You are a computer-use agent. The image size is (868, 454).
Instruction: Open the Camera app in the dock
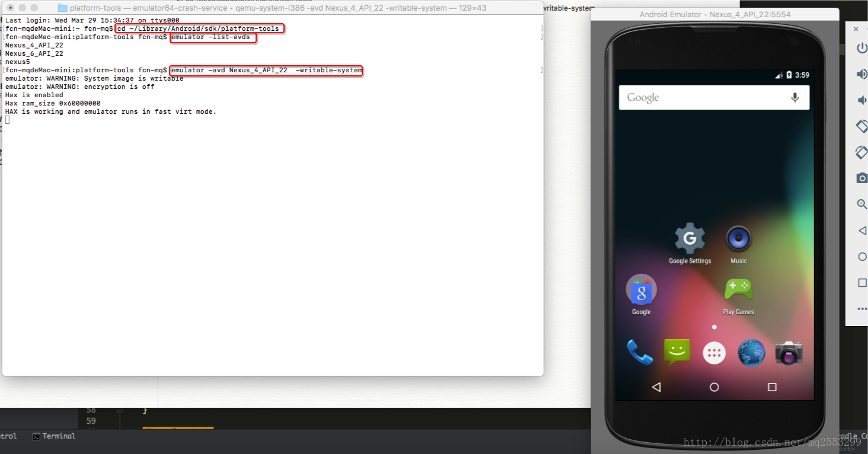pos(789,353)
